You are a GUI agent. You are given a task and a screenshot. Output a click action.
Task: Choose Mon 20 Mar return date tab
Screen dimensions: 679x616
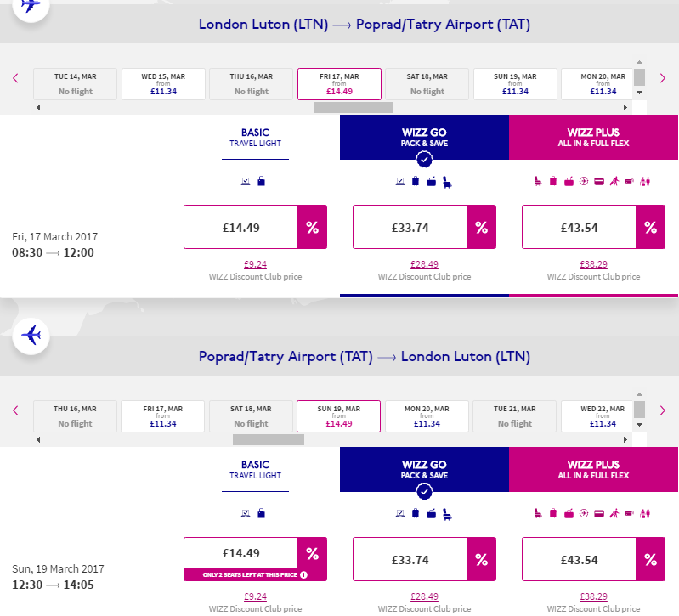point(427,416)
